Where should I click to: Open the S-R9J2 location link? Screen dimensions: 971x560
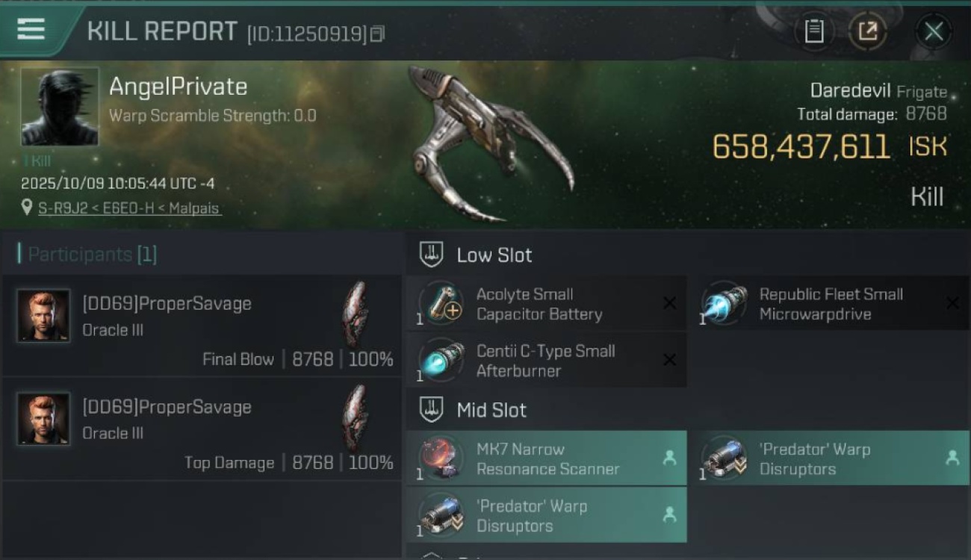click(x=130, y=208)
